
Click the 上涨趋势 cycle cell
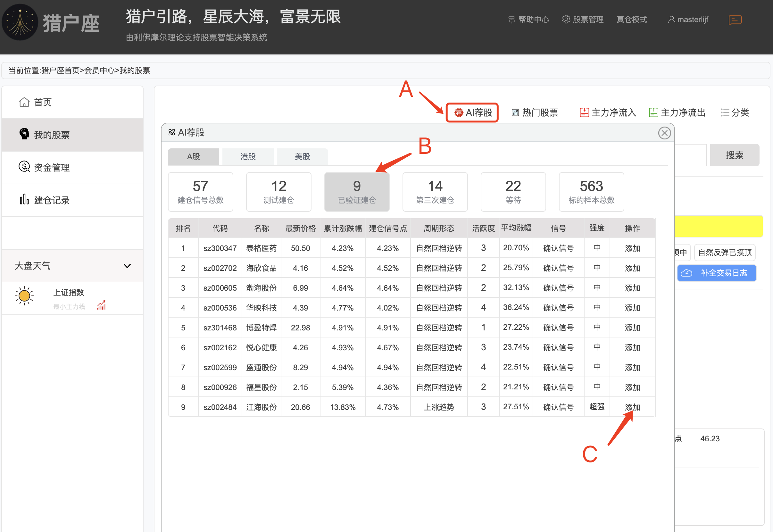tap(439, 407)
